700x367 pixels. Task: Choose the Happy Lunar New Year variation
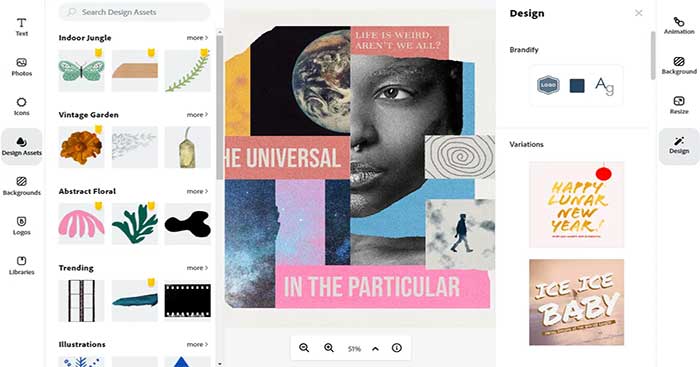click(576, 204)
